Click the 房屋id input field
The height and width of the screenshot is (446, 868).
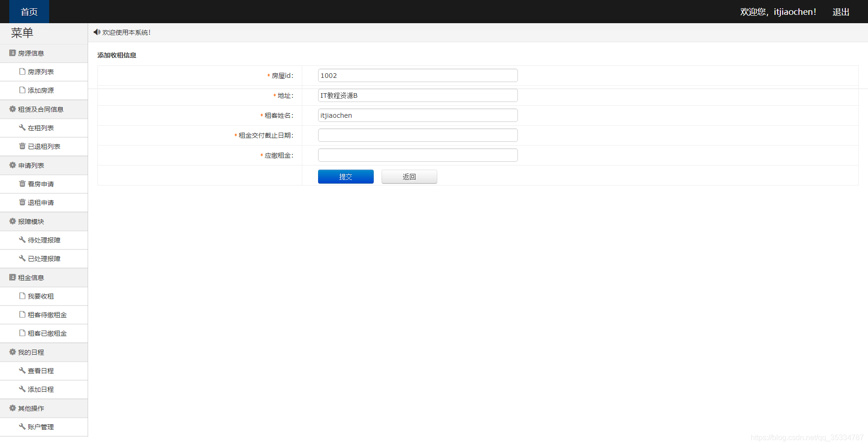(x=418, y=76)
